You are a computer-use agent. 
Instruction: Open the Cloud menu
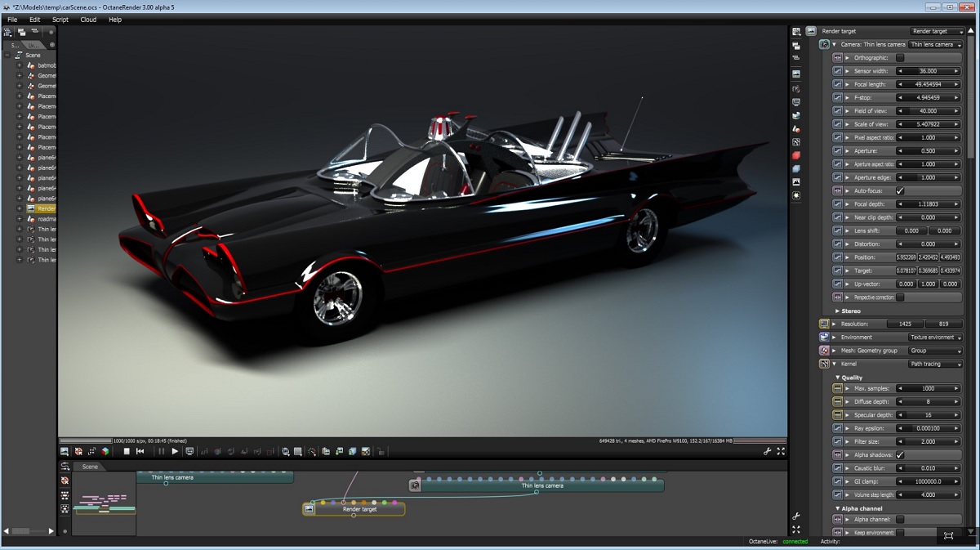(x=88, y=20)
